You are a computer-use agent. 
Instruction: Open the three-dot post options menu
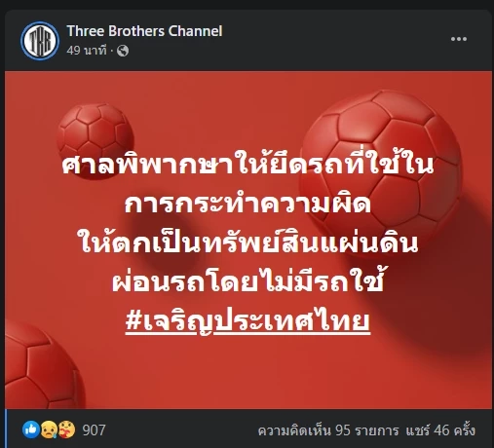click(459, 39)
